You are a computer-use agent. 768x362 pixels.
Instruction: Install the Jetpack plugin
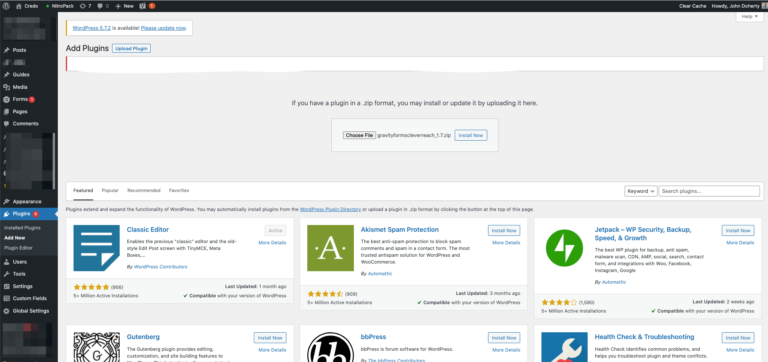pyautogui.click(x=738, y=230)
